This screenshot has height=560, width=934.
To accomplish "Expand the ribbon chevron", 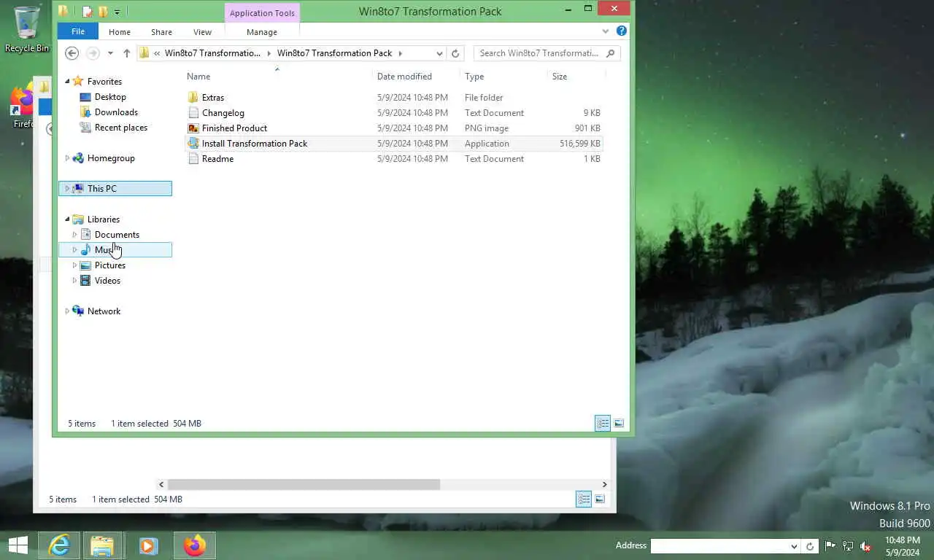I will (x=606, y=31).
